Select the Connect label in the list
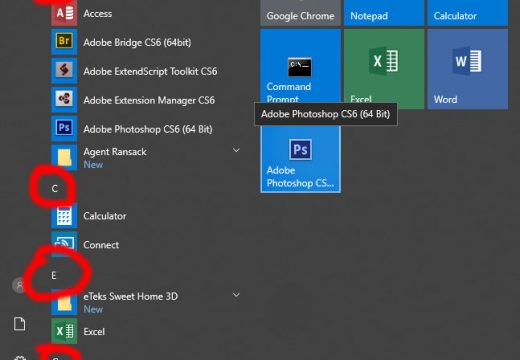 (x=101, y=245)
